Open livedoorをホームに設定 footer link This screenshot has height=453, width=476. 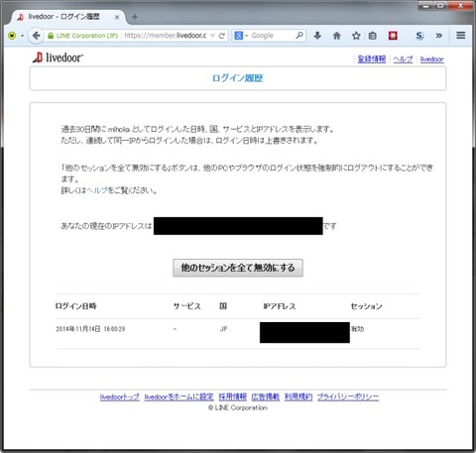point(178,396)
